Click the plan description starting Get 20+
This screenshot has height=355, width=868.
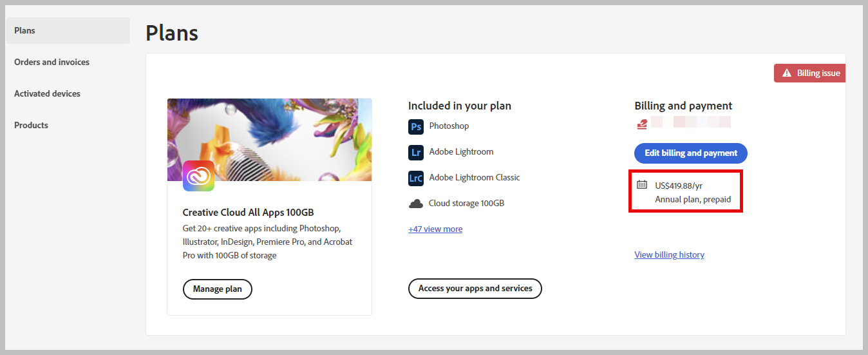click(x=268, y=242)
